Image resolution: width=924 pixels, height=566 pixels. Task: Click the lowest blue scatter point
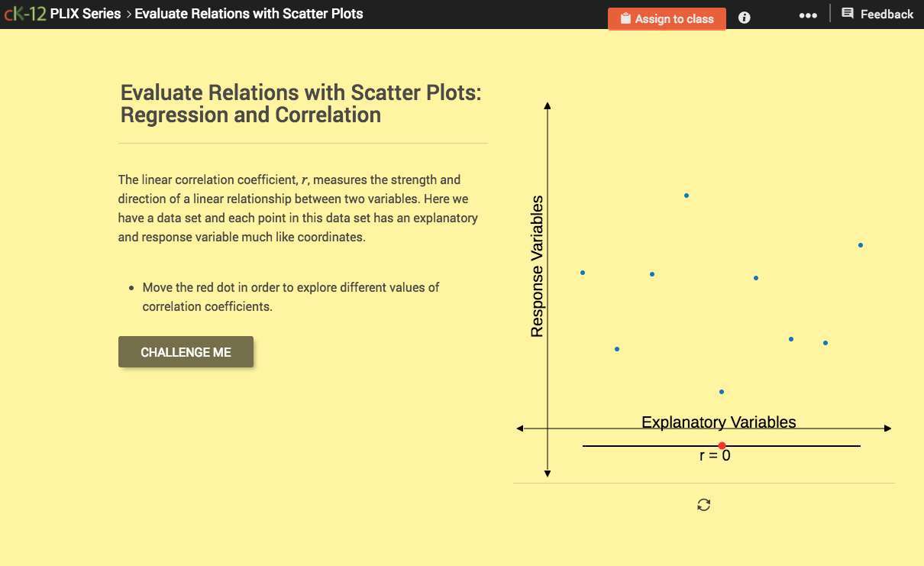click(721, 391)
